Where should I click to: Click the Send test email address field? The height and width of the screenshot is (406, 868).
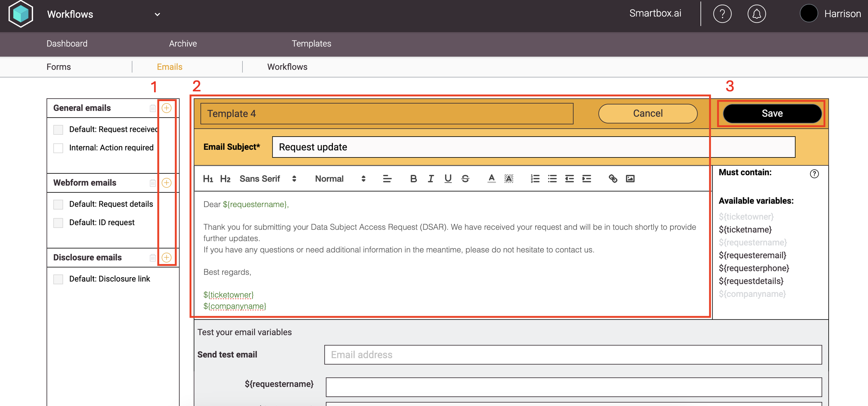(573, 355)
